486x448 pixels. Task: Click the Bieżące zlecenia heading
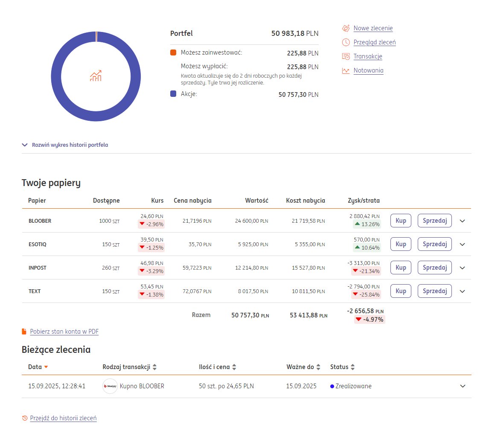pos(56,350)
